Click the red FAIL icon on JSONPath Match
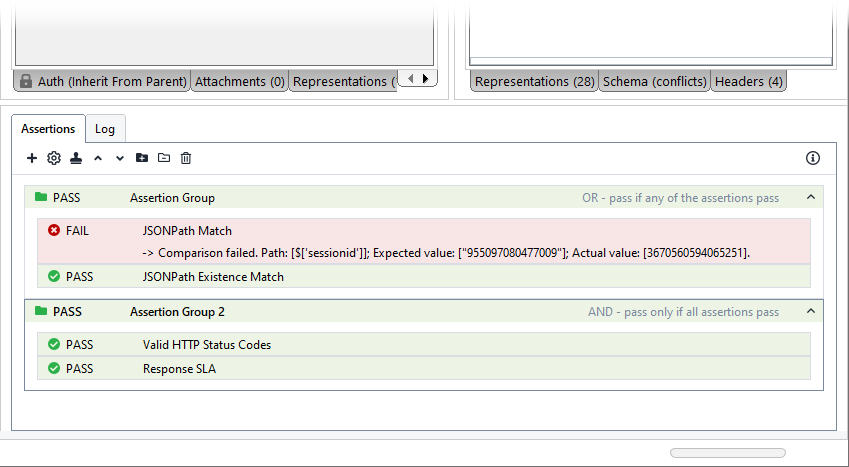849x467 pixels. (x=54, y=230)
